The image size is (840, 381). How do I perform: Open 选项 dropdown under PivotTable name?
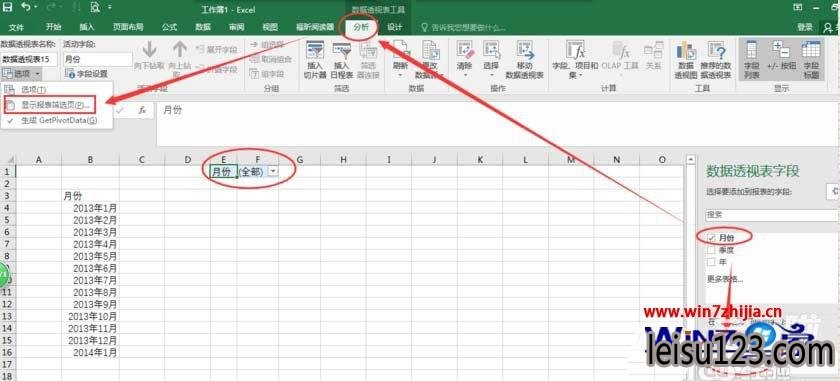(x=22, y=73)
